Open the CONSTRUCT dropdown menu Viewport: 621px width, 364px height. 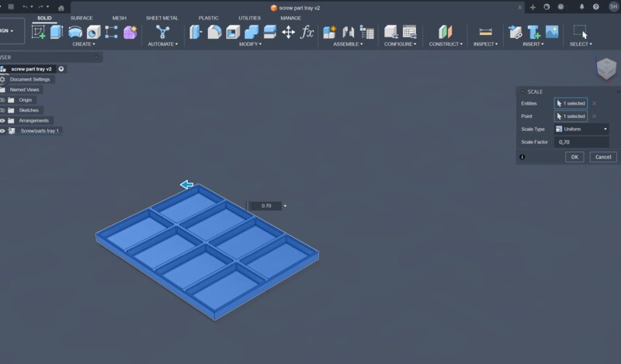click(446, 44)
